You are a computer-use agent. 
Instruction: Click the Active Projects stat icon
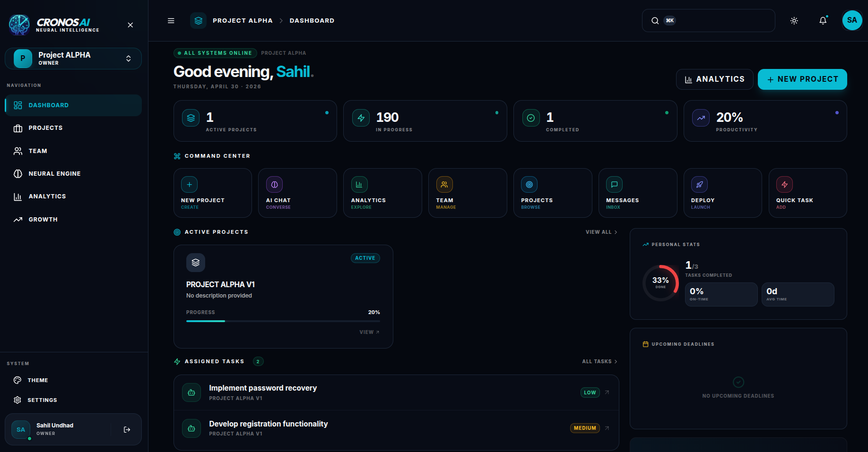click(x=191, y=118)
